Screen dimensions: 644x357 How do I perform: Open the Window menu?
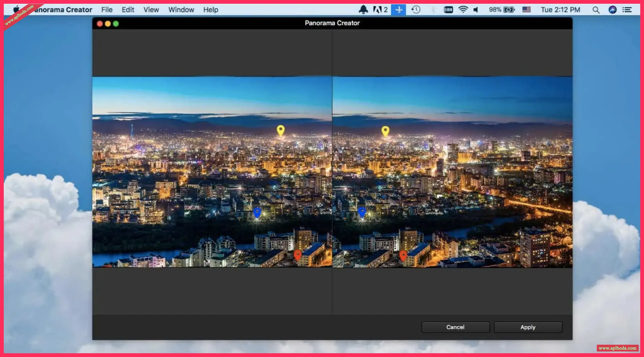point(181,10)
